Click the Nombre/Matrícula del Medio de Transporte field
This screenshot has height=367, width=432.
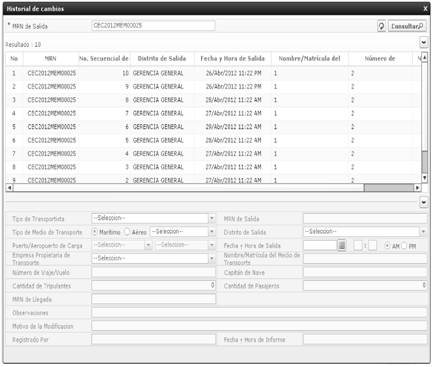tap(365, 259)
